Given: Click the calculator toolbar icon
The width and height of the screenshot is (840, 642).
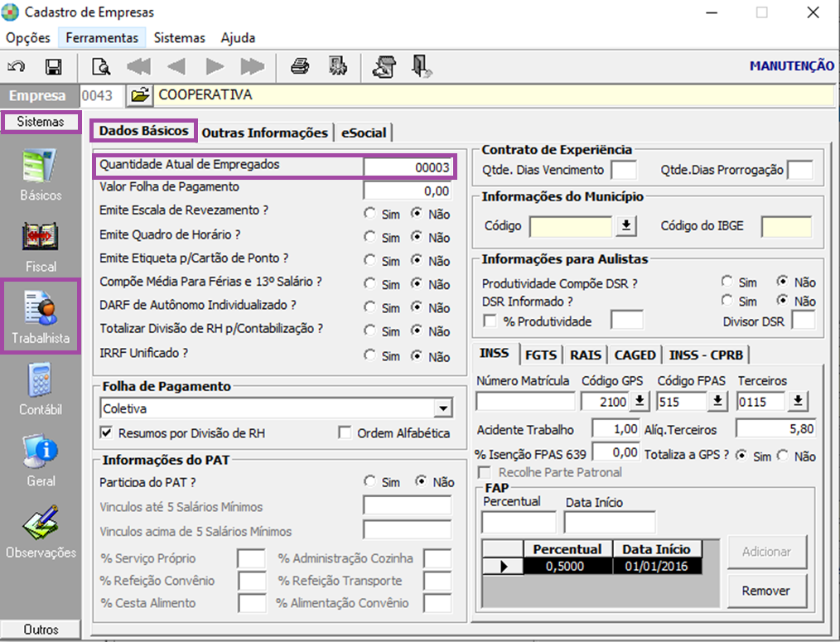Looking at the screenshot, I should point(384,66).
